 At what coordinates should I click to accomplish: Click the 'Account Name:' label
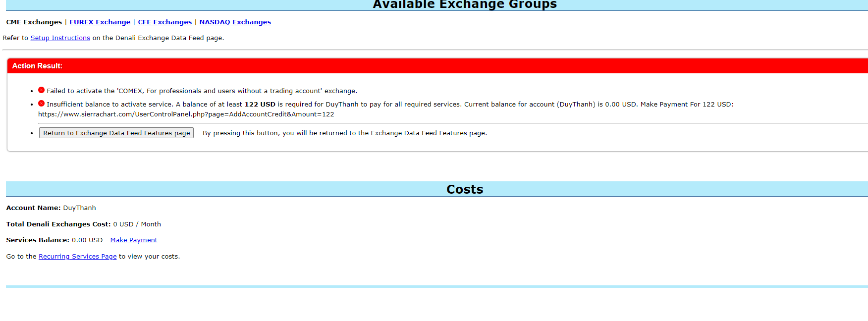coord(33,208)
